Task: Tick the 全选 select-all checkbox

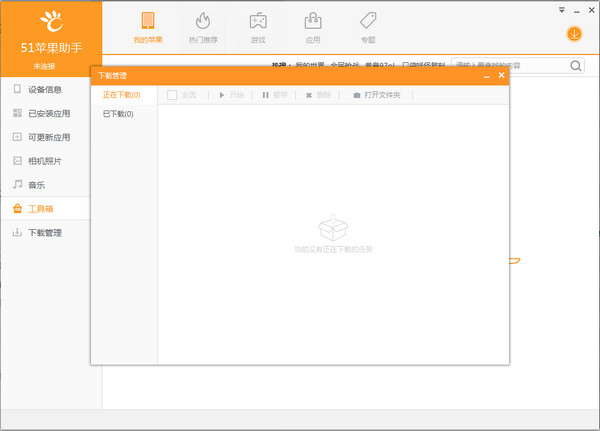Action: [x=173, y=95]
